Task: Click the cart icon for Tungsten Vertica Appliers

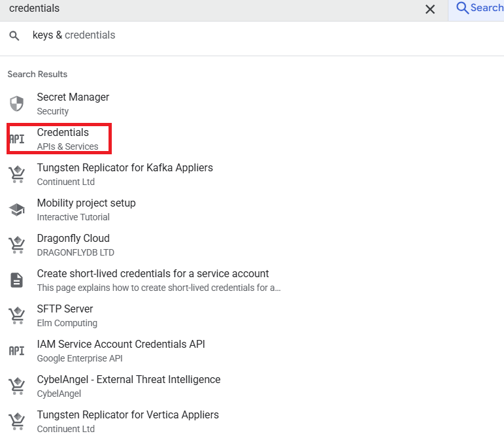Action: pyautogui.click(x=16, y=422)
